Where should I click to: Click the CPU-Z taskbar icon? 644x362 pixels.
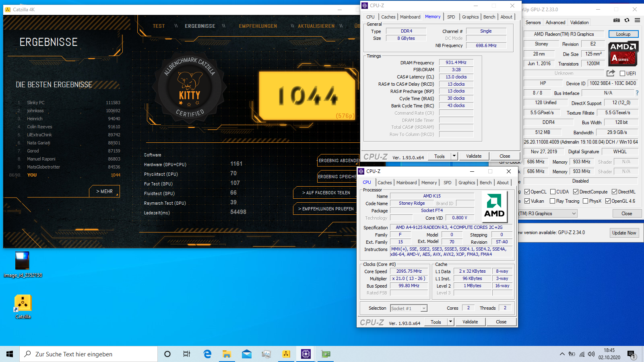(306, 354)
